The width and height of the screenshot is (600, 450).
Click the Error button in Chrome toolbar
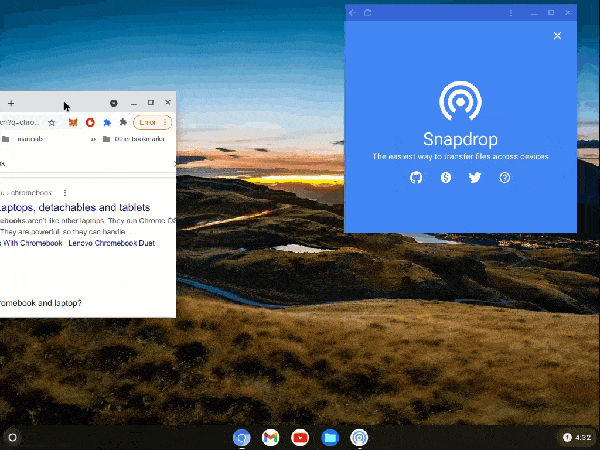pos(148,122)
